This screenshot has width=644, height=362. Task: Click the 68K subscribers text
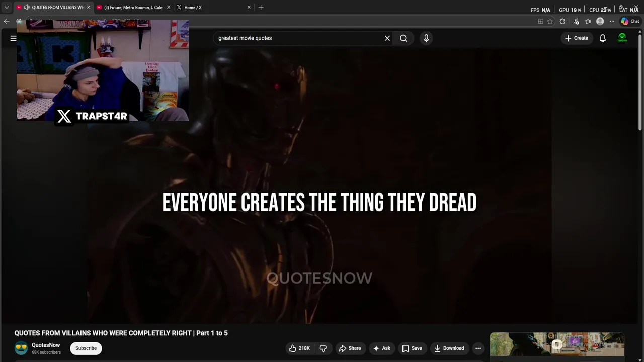(46, 352)
